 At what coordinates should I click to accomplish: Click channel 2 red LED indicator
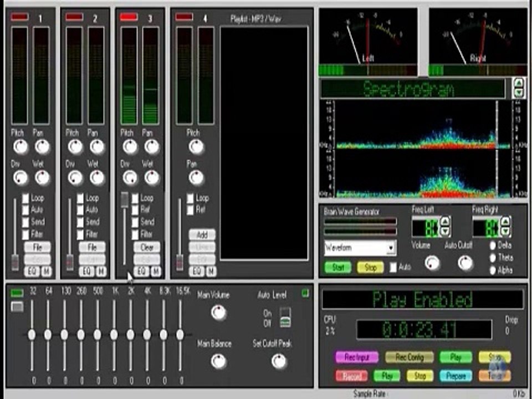pyautogui.click(x=74, y=17)
